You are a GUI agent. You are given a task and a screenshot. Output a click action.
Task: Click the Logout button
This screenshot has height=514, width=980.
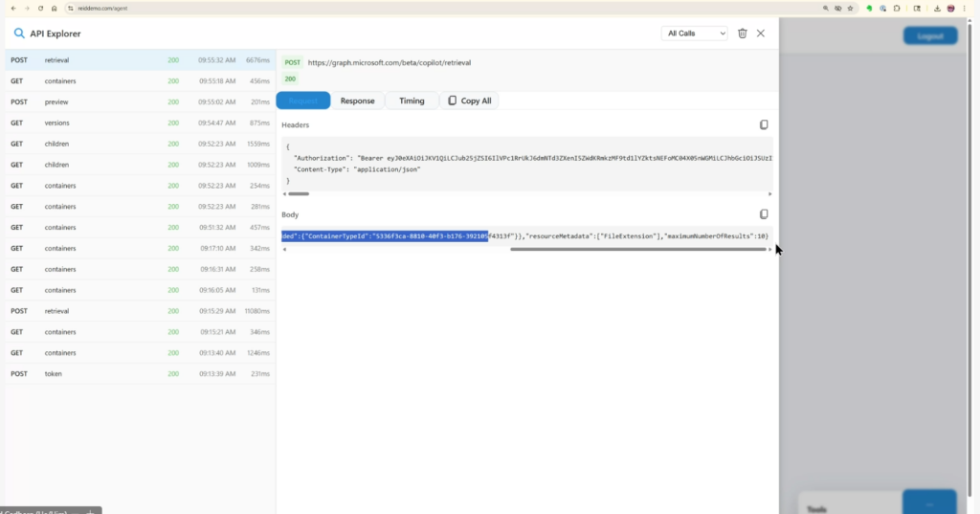pos(929,36)
